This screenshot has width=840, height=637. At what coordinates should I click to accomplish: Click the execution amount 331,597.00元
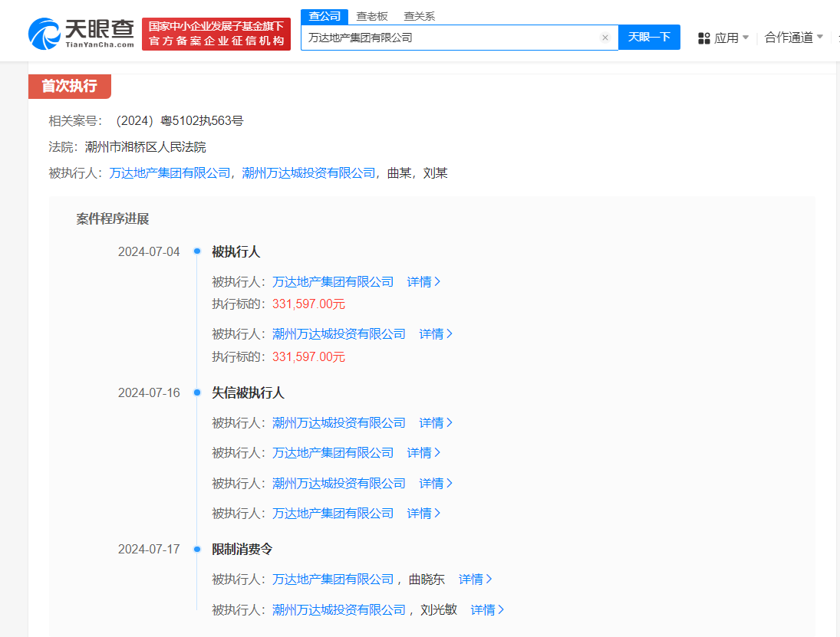308,304
